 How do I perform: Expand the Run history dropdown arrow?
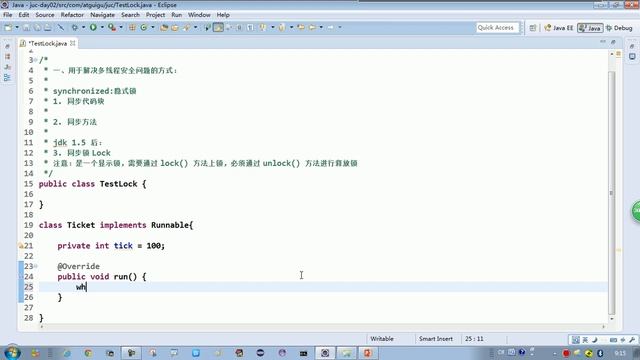pos(102,27)
